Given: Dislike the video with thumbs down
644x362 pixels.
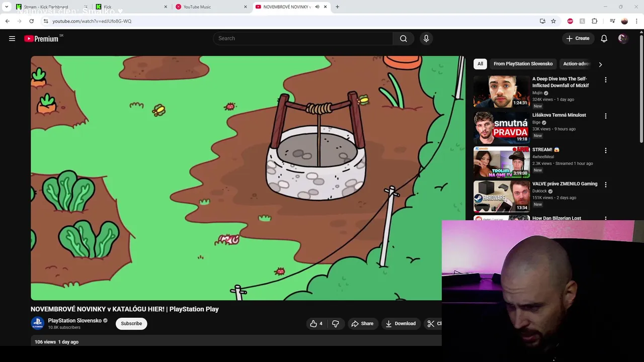Looking at the screenshot, I should [x=336, y=324].
